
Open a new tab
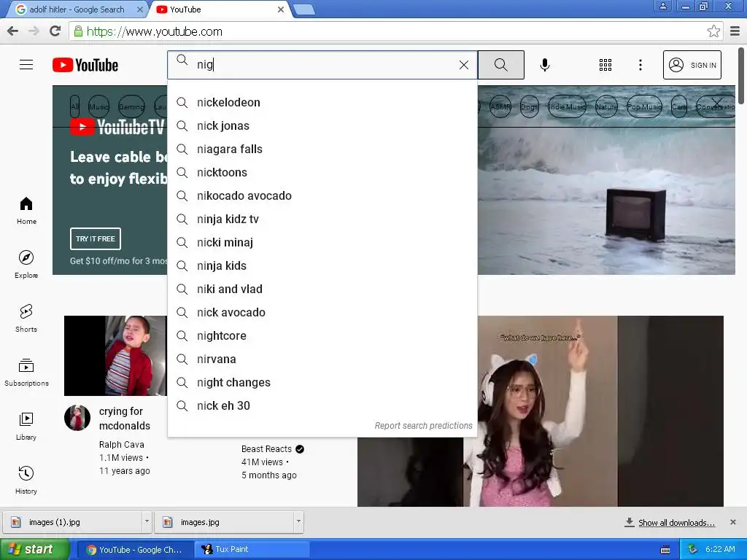point(304,9)
